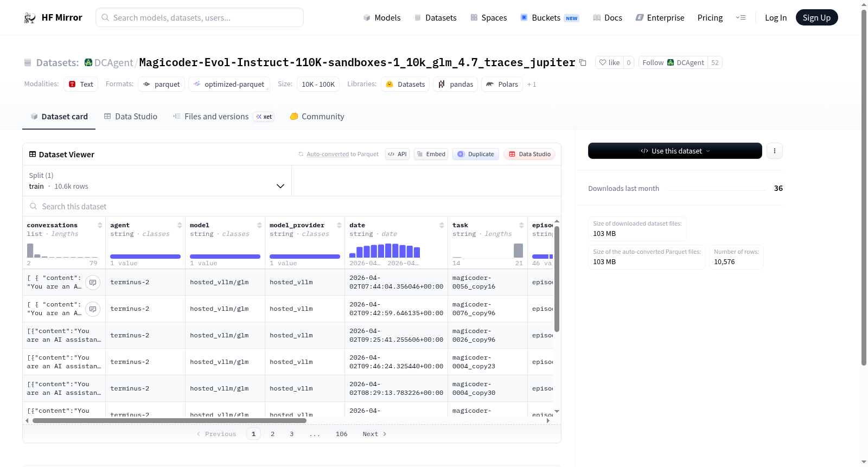Sort by the agent column arrows
The height and width of the screenshot is (467, 868).
tap(180, 225)
